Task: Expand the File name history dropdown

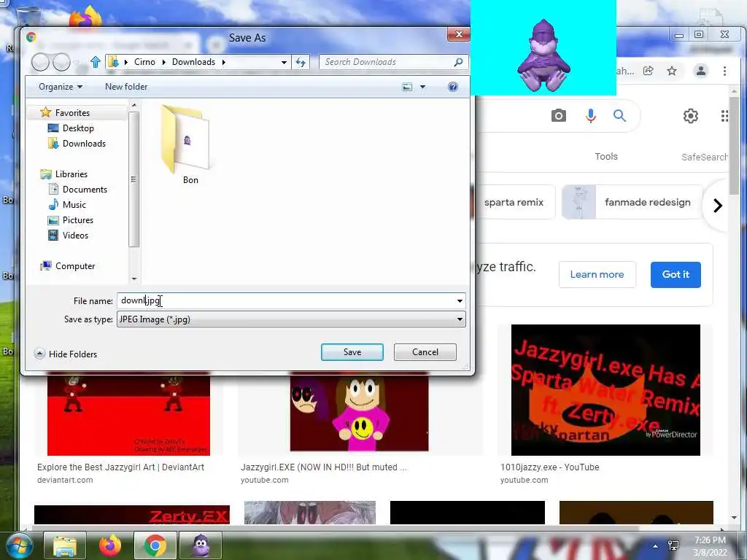Action: (460, 301)
